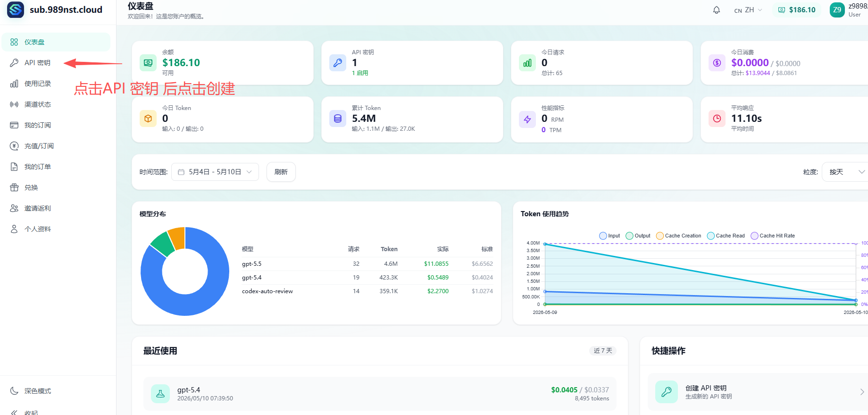Click the 近 7 天 badge
Screen dimensions: 868x415
pyautogui.click(x=603, y=350)
